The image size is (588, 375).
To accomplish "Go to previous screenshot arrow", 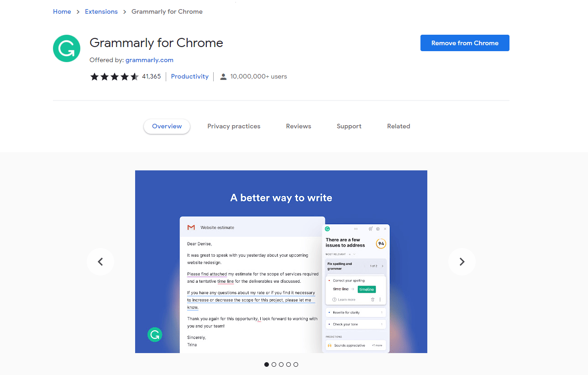I will pyautogui.click(x=100, y=262).
